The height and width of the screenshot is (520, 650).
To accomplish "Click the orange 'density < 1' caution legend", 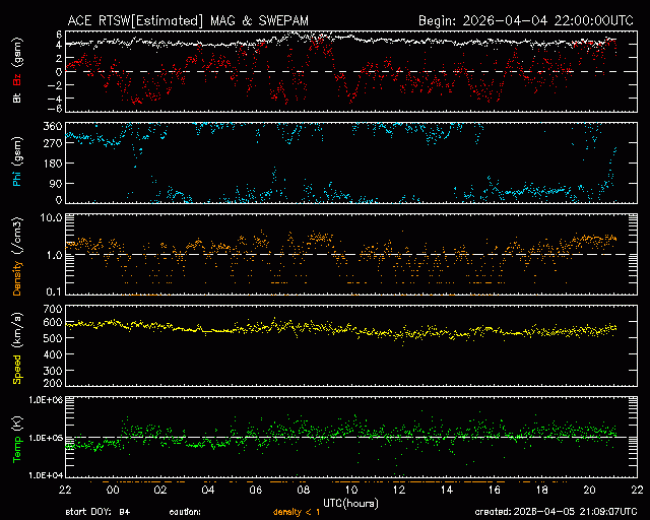I will (296, 513).
